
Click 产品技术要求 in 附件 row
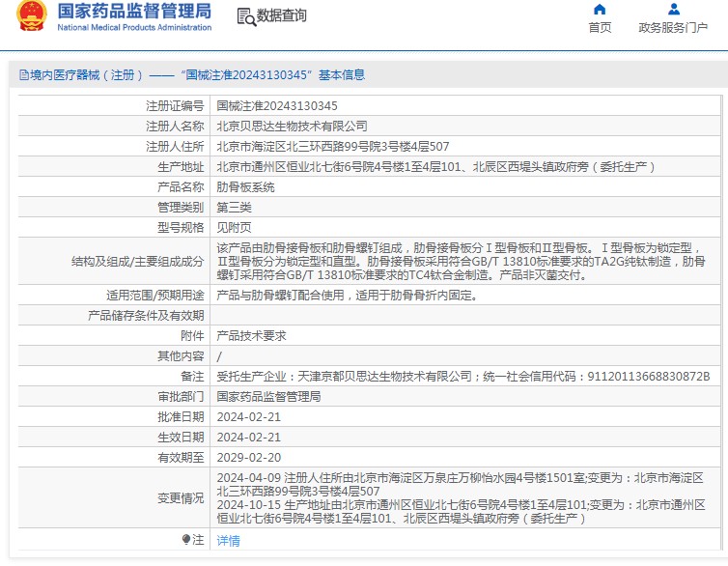(x=252, y=336)
